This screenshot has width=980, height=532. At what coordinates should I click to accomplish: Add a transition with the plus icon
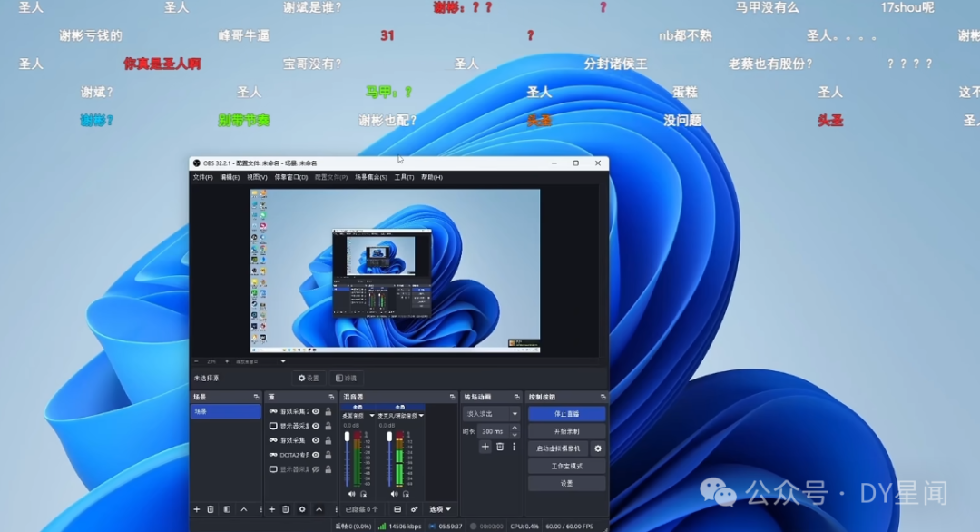(x=485, y=447)
